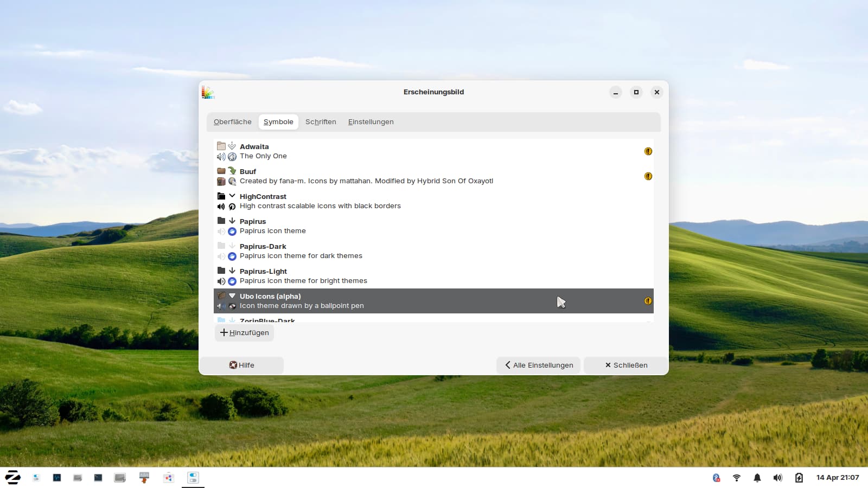The width and height of the screenshot is (868, 488).
Task: Click the Hinzufügen button
Action: click(x=244, y=332)
